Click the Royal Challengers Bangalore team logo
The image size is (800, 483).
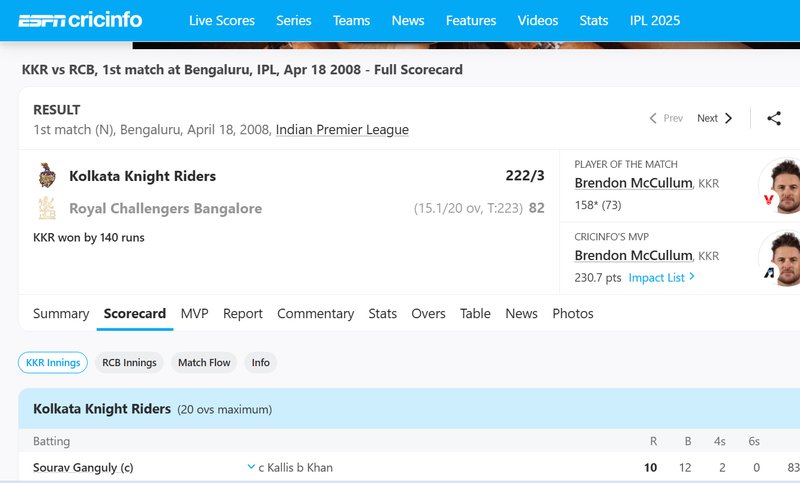(x=47, y=208)
